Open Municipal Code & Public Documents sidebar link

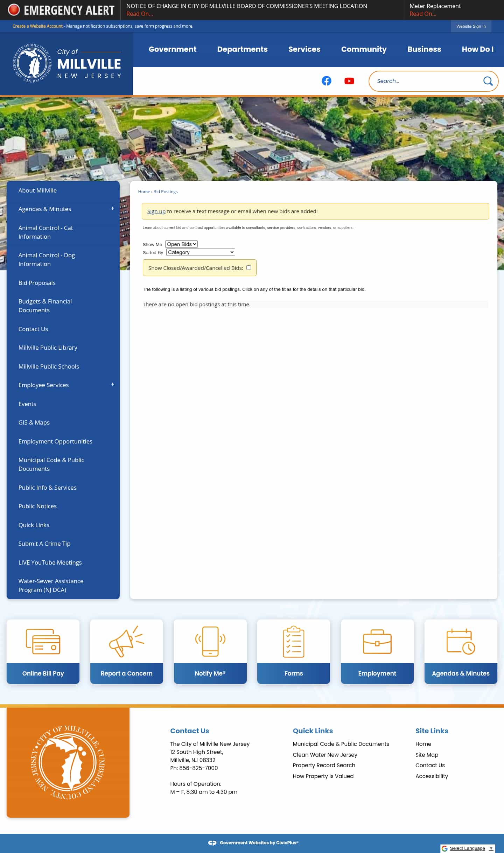(x=51, y=464)
